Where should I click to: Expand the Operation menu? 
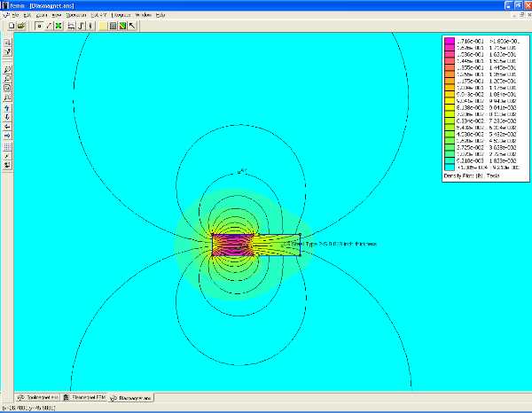[76, 15]
